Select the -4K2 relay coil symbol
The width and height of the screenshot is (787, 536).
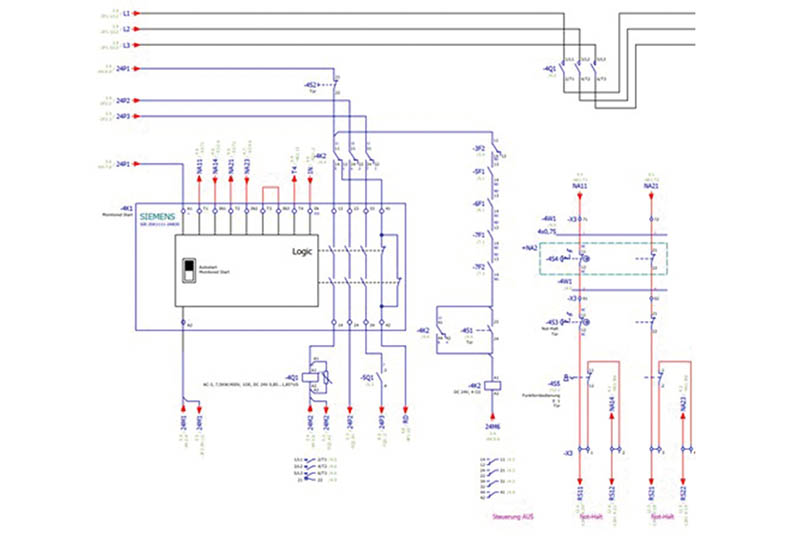492,385
